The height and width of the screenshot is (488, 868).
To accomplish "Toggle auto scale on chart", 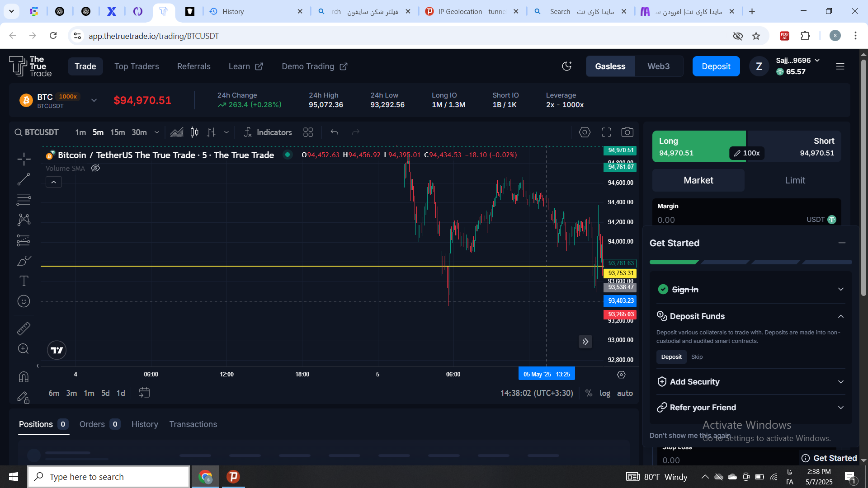I will click(625, 393).
